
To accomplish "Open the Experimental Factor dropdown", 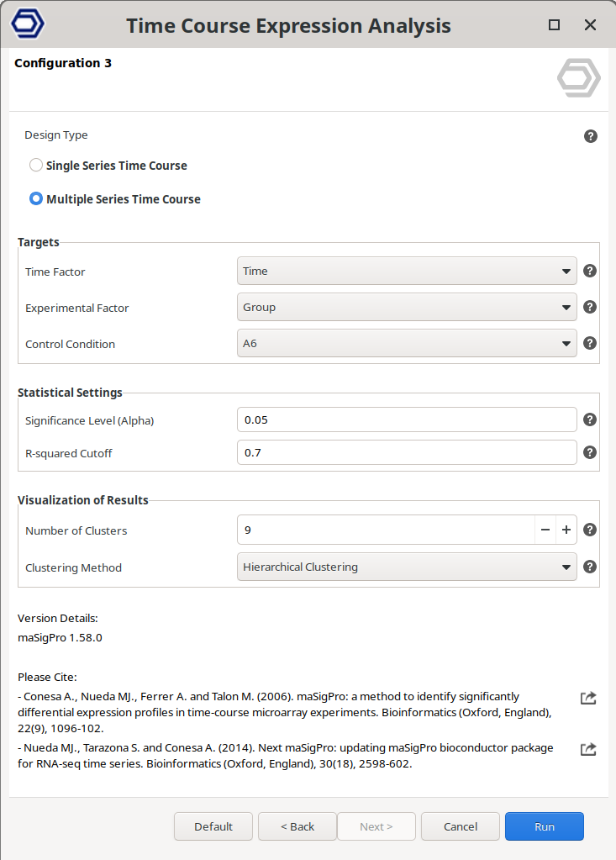I will click(x=407, y=307).
